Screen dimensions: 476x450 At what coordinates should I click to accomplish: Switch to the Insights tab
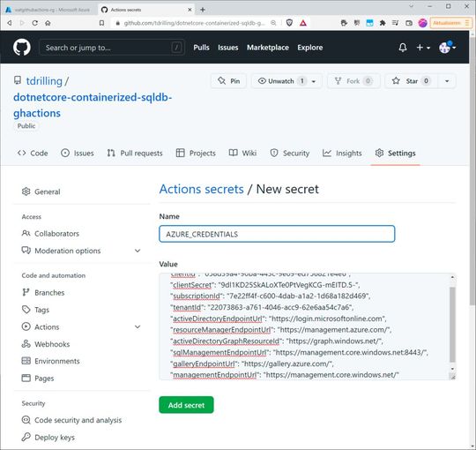pyautogui.click(x=342, y=154)
